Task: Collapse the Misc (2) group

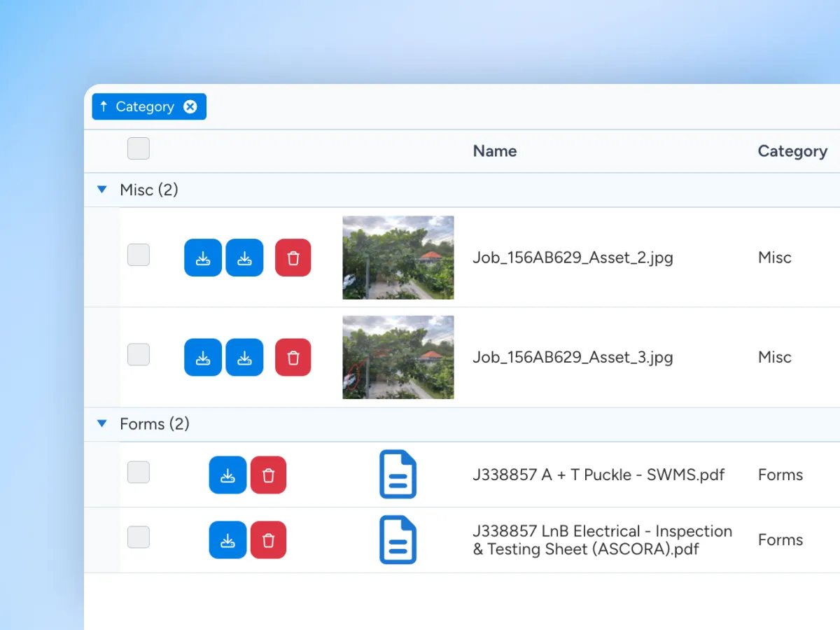Action: click(102, 190)
